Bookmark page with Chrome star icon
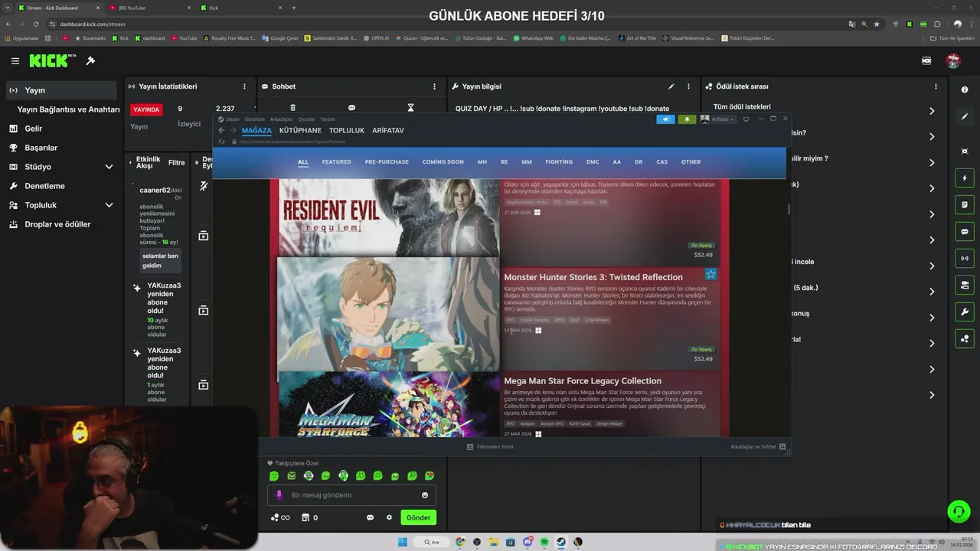 (x=877, y=24)
